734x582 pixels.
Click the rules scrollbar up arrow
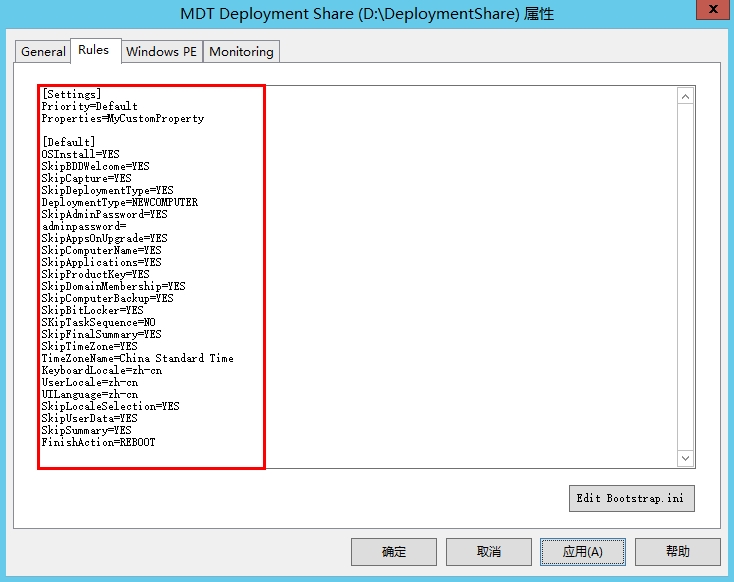click(685, 96)
